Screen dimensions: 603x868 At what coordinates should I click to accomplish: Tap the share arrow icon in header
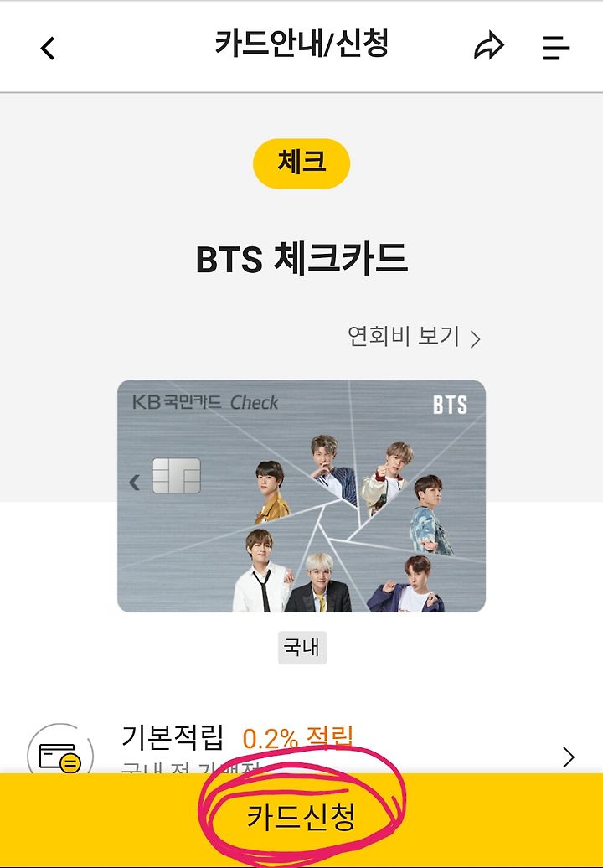coord(489,46)
